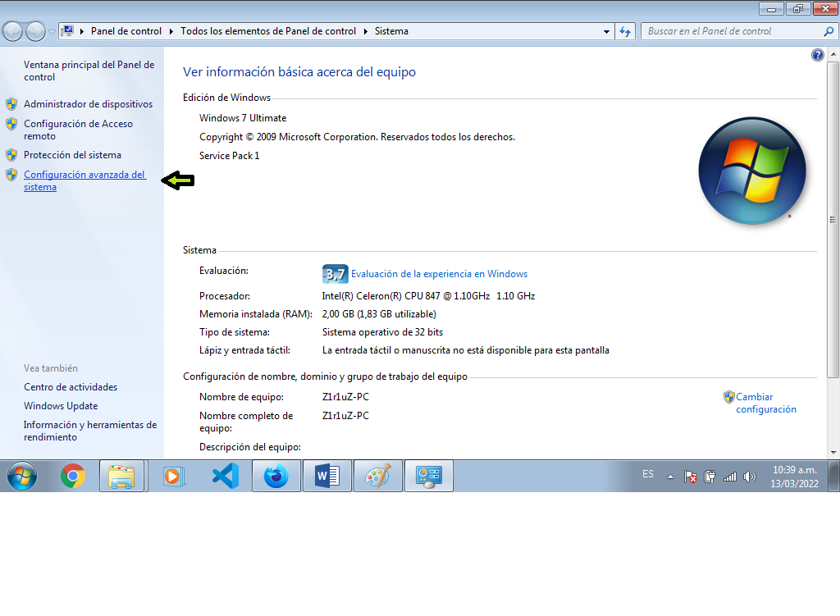Select Sistema operativo de 32 bits text

382,332
